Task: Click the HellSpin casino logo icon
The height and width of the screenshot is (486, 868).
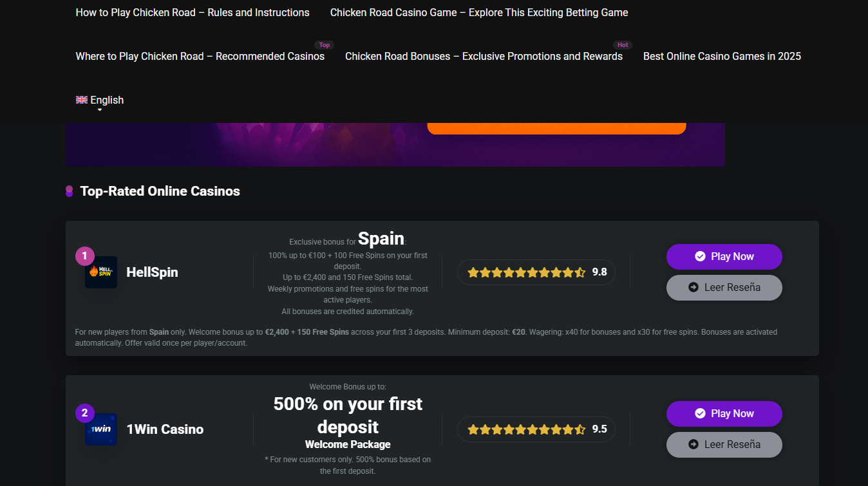Action: [101, 272]
